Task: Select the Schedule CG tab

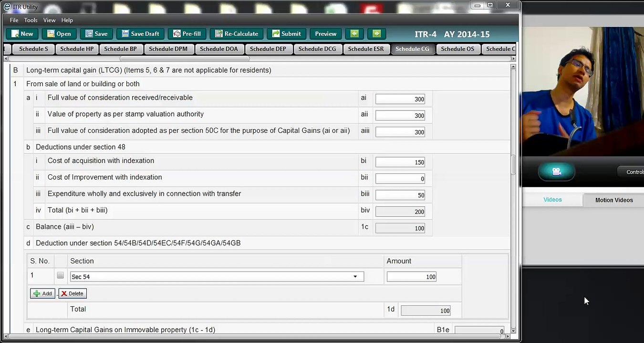Action: point(412,49)
